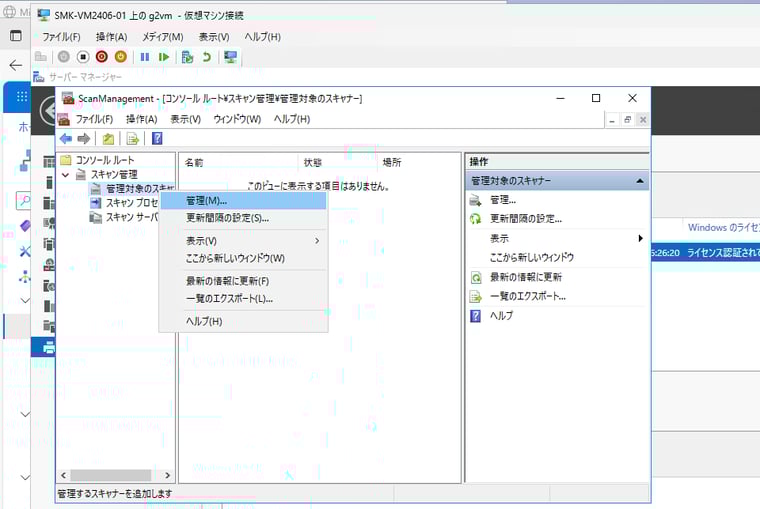Collapse the 管理対象のスキャナー actions section
Viewport: 760px width, 509px height.
(639, 181)
